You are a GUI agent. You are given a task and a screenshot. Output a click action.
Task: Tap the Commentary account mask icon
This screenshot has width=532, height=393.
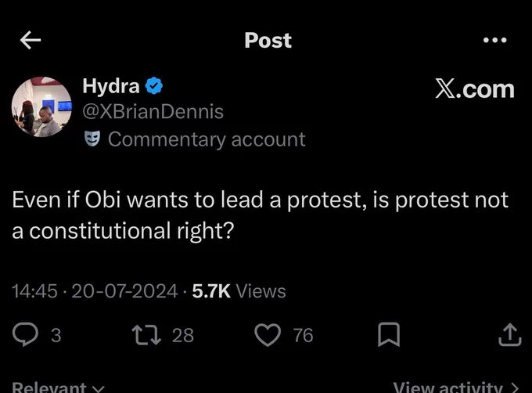pos(92,139)
